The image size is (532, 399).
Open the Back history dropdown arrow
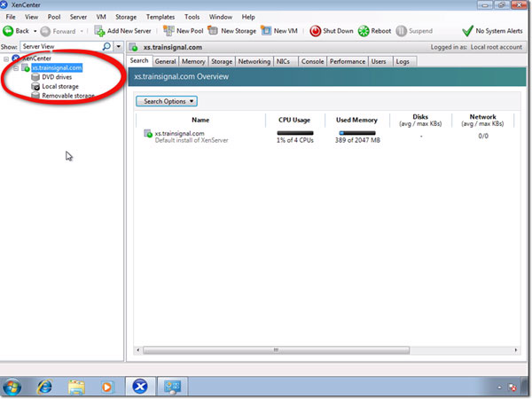coord(35,31)
